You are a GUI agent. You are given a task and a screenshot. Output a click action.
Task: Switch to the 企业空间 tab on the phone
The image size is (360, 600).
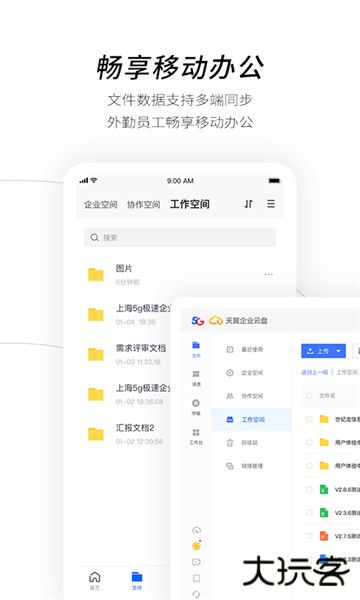[x=101, y=204]
